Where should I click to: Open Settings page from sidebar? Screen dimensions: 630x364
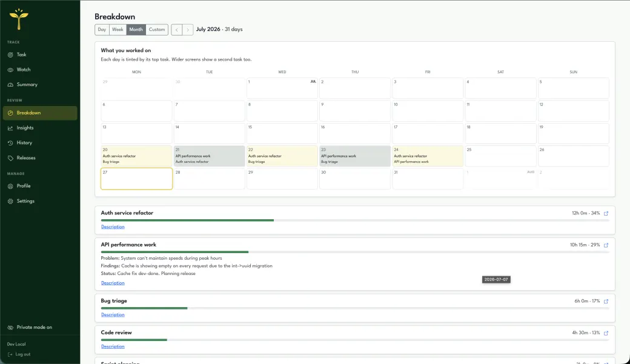click(x=40, y=201)
